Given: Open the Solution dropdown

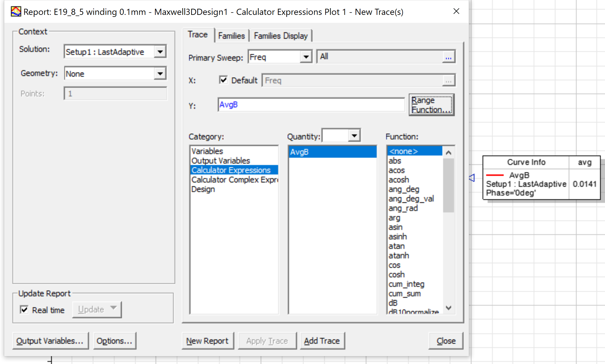Looking at the screenshot, I should click(x=160, y=52).
